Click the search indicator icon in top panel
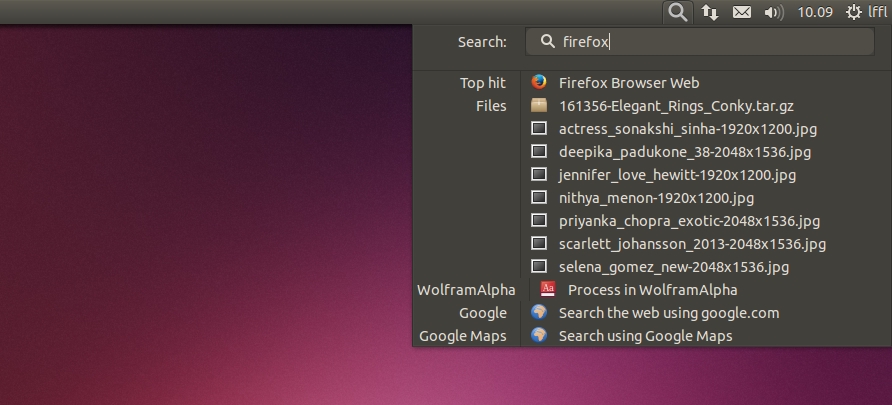 point(678,12)
